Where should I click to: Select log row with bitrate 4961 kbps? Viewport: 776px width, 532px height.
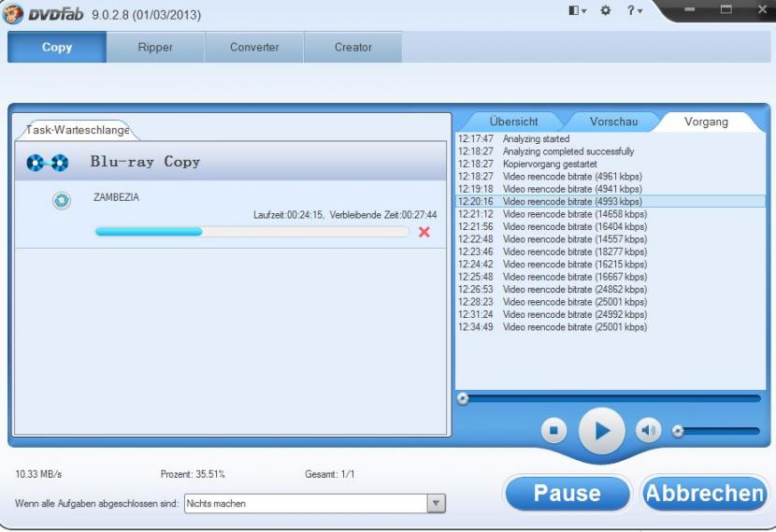click(610, 176)
